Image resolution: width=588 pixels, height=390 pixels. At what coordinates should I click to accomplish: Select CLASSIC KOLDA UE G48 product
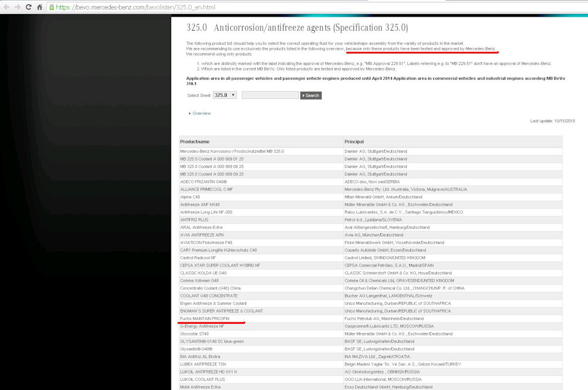point(203,273)
